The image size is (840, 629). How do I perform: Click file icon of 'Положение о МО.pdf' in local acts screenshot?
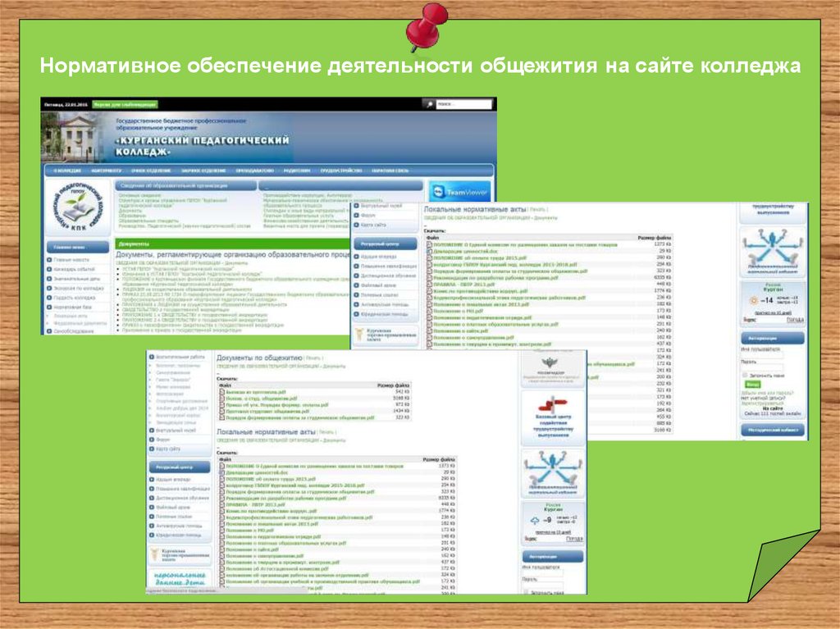point(429,311)
